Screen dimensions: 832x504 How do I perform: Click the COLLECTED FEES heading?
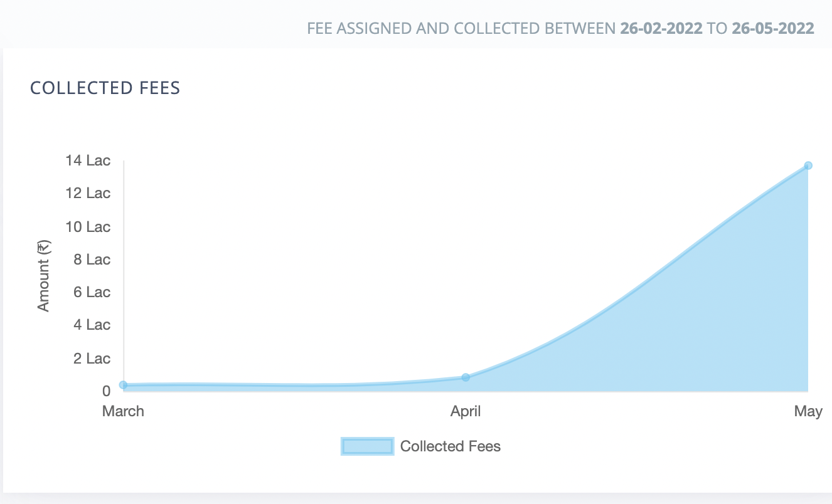click(x=105, y=88)
